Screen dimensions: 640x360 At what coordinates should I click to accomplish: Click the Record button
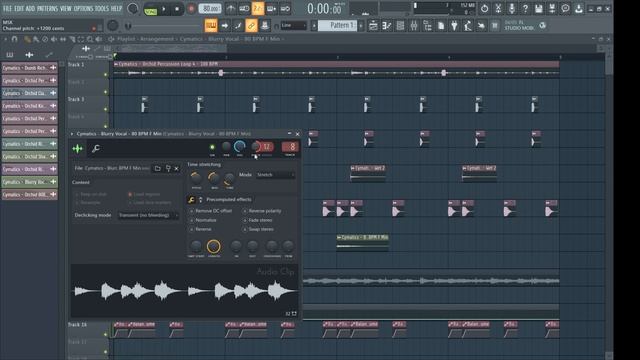coord(191,9)
